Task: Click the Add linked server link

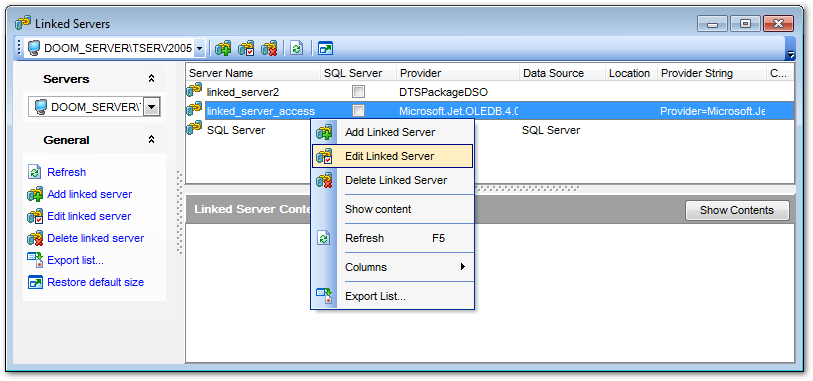Action: (x=89, y=194)
